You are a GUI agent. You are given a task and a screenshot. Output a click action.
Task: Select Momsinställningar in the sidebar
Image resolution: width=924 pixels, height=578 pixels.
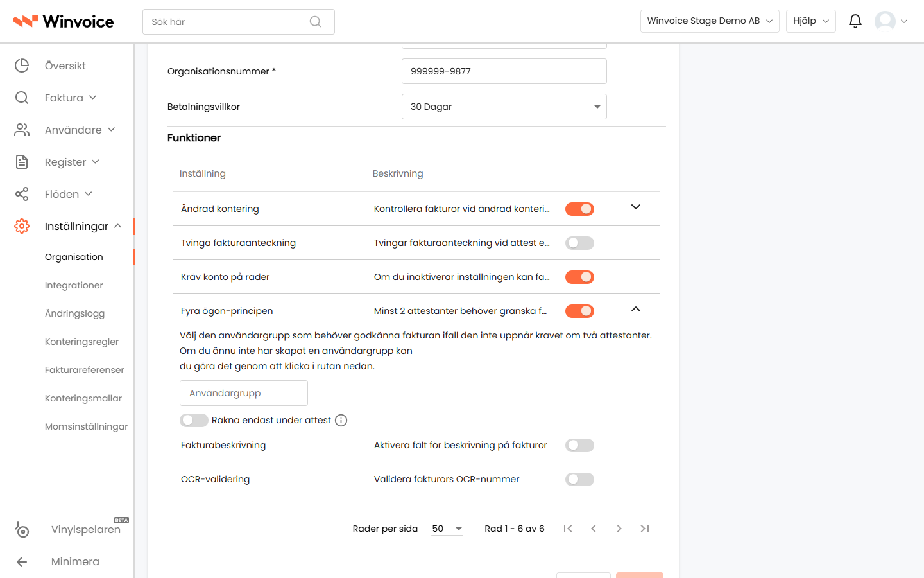point(86,426)
